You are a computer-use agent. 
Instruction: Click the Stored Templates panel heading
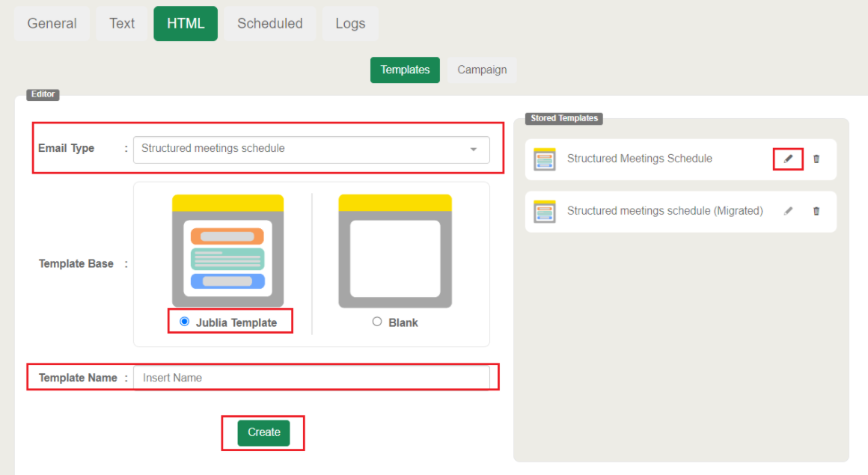(564, 118)
